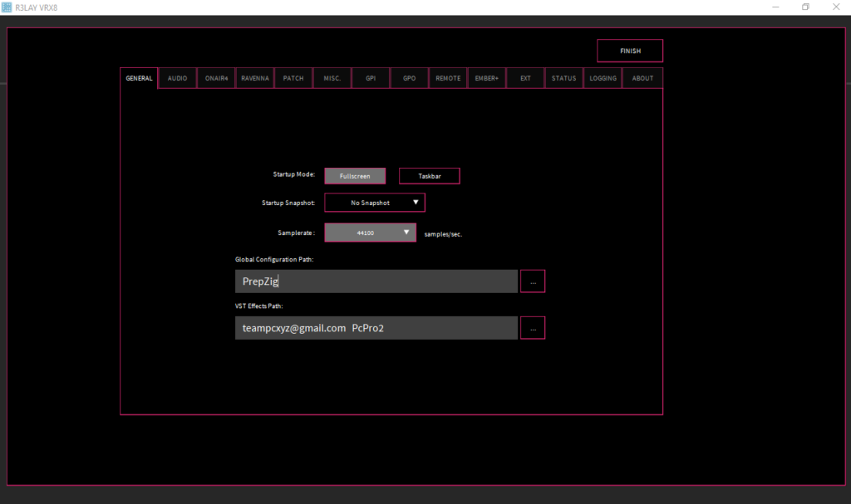Set Startup Mode to Taskbar
The height and width of the screenshot is (504, 851).
[x=429, y=176]
